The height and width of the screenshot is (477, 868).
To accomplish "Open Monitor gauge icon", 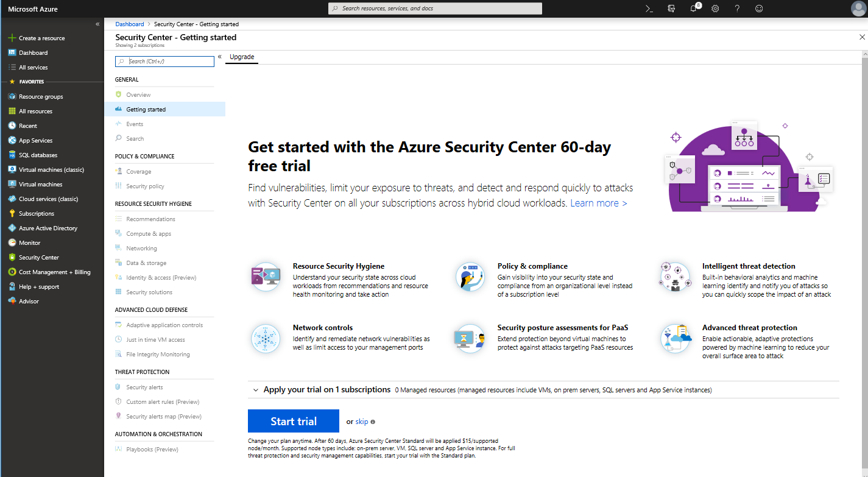I will point(12,242).
